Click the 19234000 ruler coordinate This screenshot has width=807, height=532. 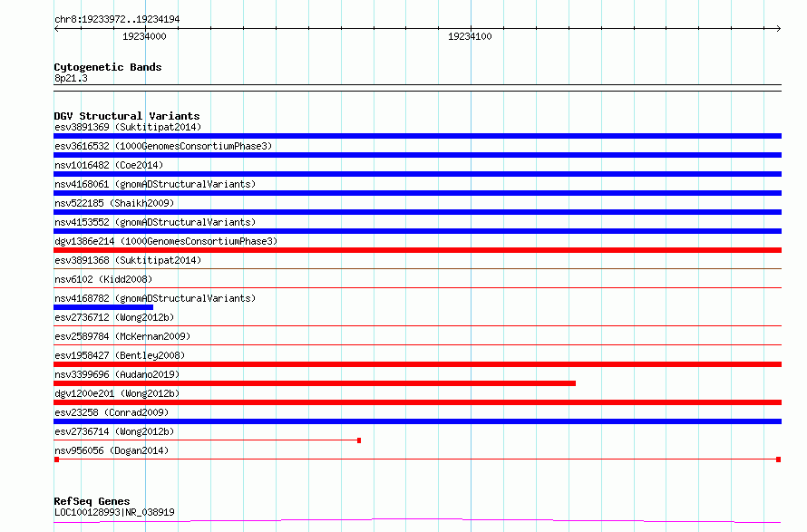[x=144, y=36]
